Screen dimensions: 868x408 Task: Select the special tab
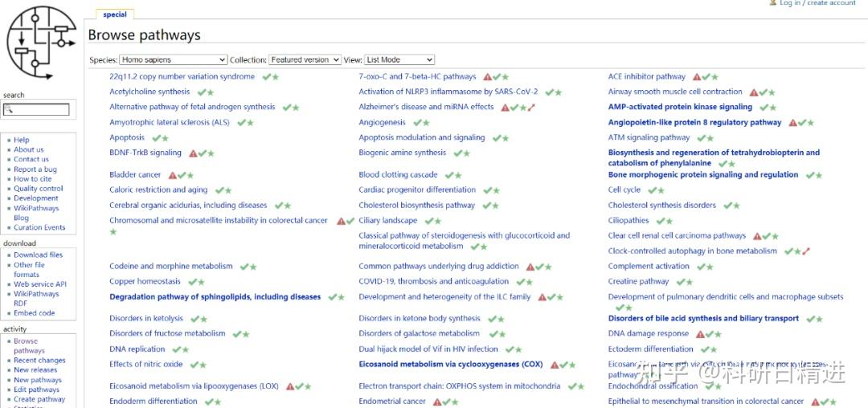tap(115, 14)
